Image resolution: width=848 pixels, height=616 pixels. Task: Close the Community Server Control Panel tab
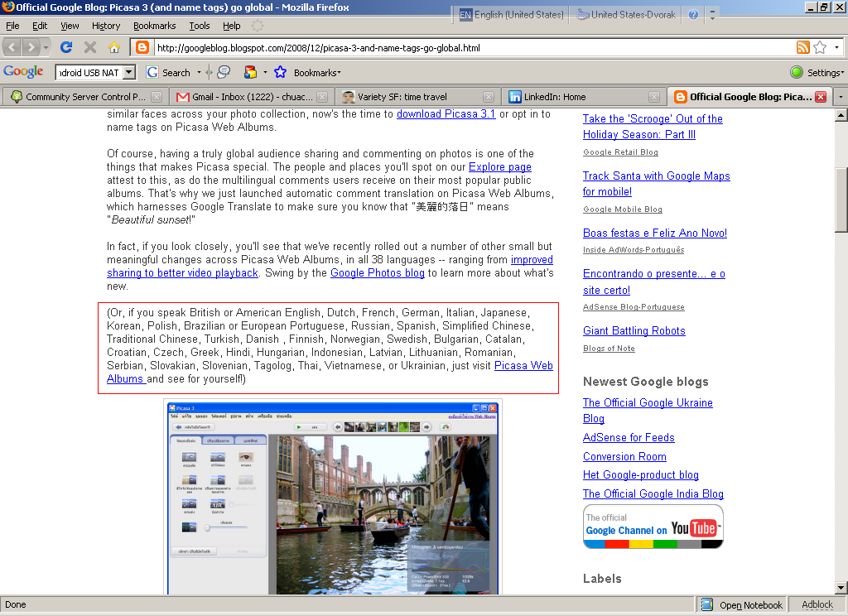click(157, 97)
